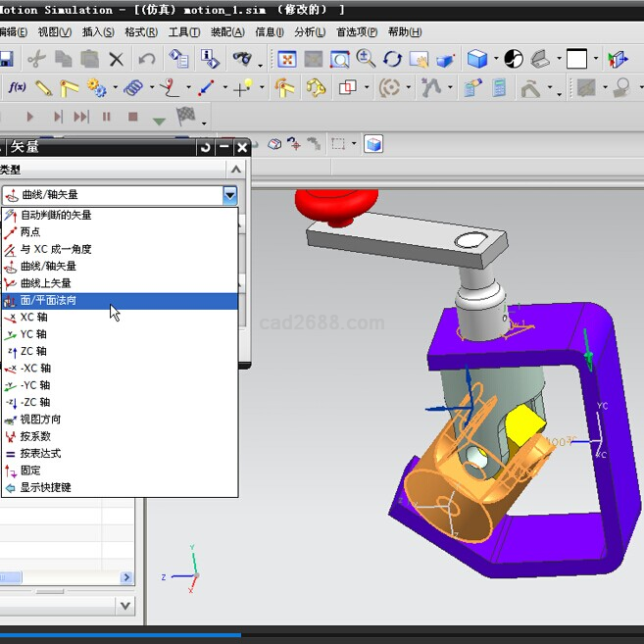Open the 曲线/轴矢量 type dropdown
The image size is (644, 644).
pos(229,195)
